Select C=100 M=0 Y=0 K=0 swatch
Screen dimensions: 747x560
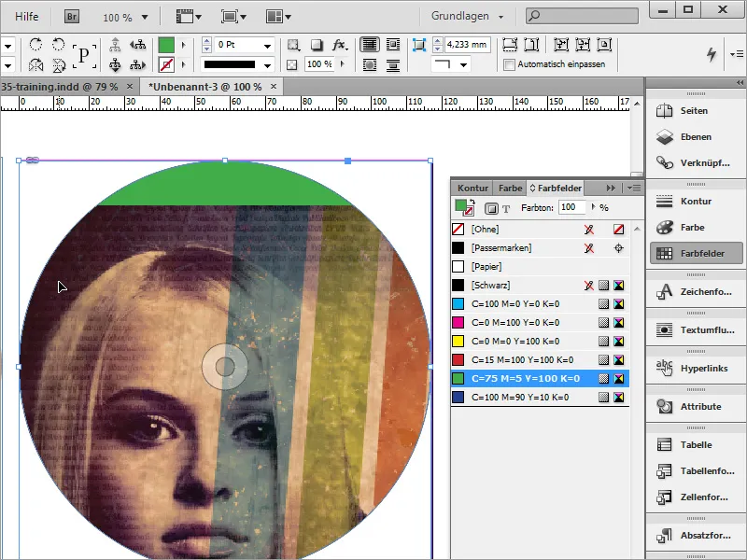tap(540, 304)
